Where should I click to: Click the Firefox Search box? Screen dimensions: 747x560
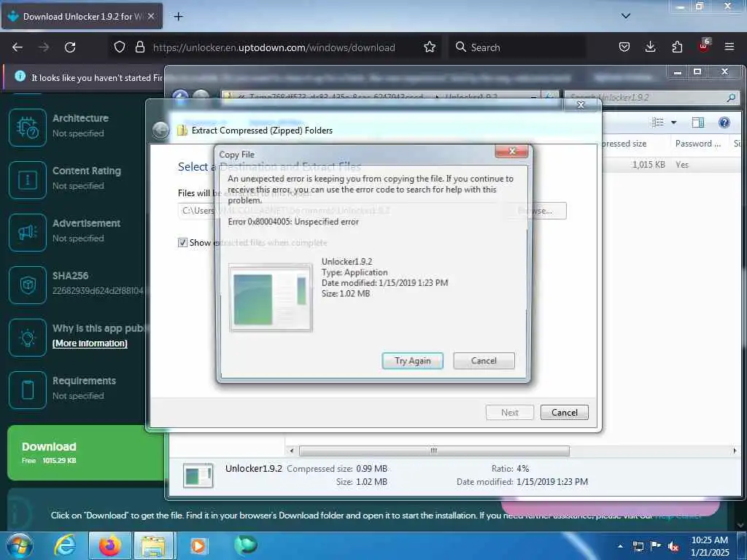pos(517,47)
